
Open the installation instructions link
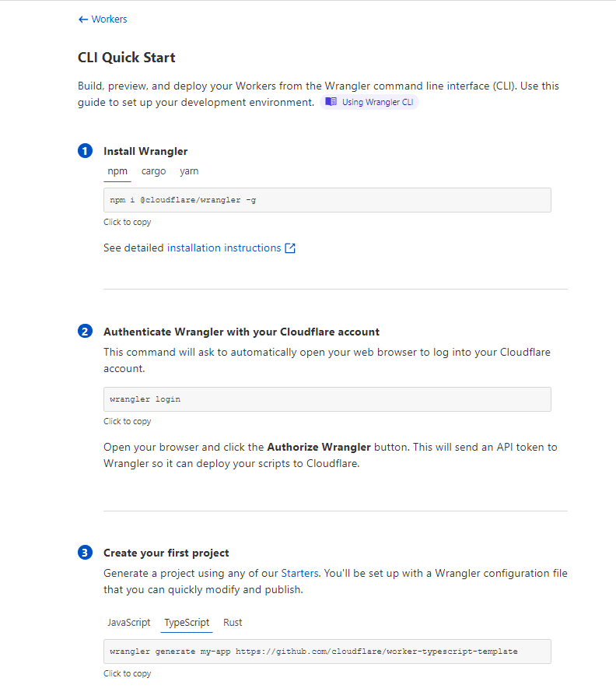[x=224, y=248]
